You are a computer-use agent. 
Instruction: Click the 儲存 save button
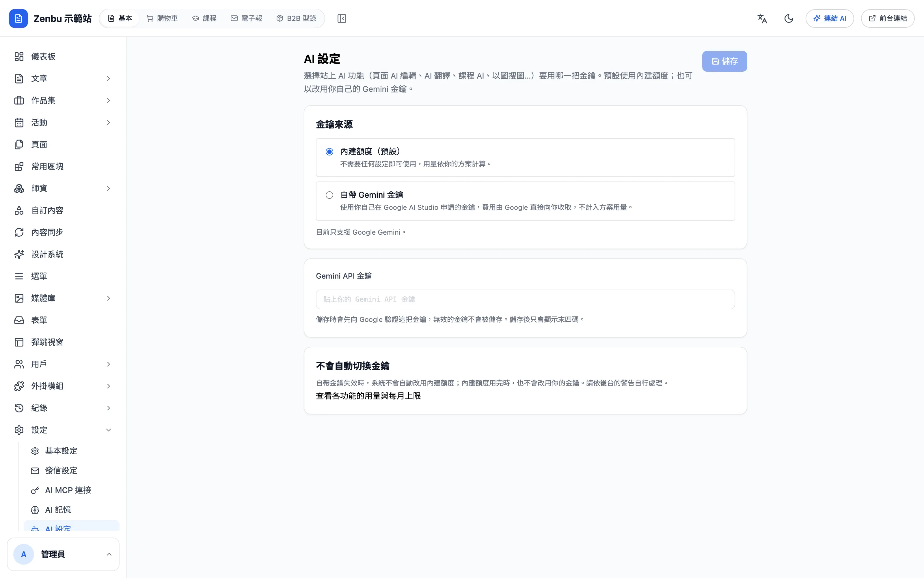[724, 61]
